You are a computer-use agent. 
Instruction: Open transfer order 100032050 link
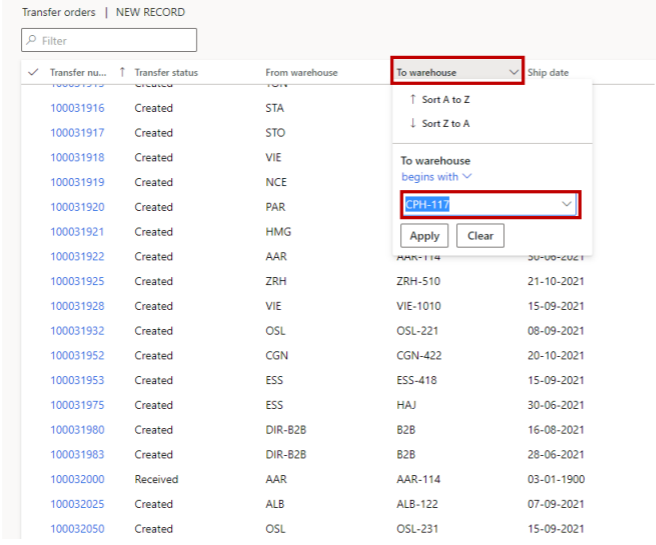77,528
